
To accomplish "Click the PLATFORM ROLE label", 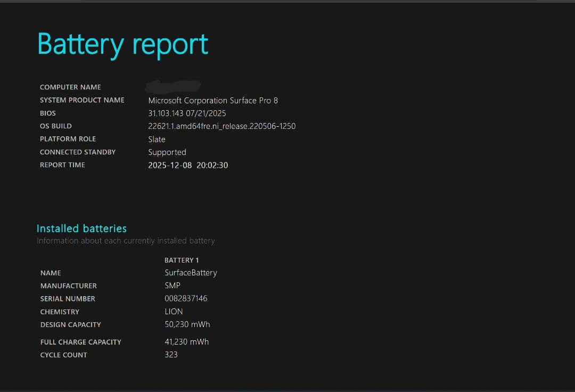I will [68, 138].
